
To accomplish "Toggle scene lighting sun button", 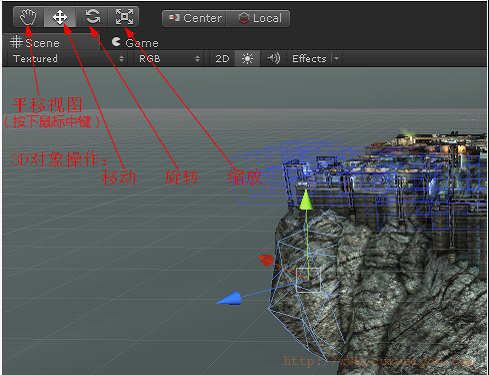I will [x=247, y=59].
